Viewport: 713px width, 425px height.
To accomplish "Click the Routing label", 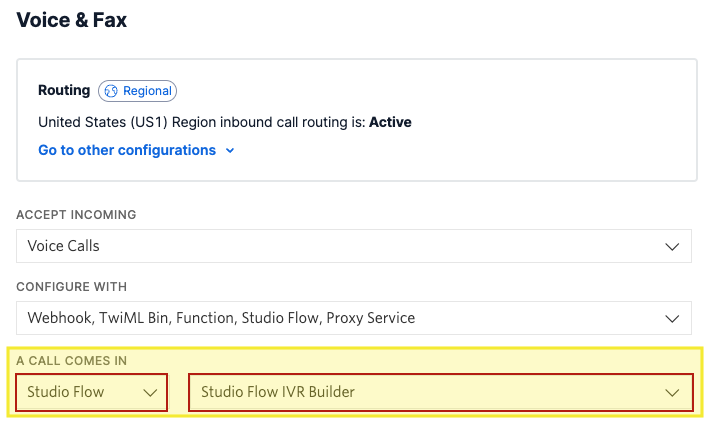I will click(64, 90).
